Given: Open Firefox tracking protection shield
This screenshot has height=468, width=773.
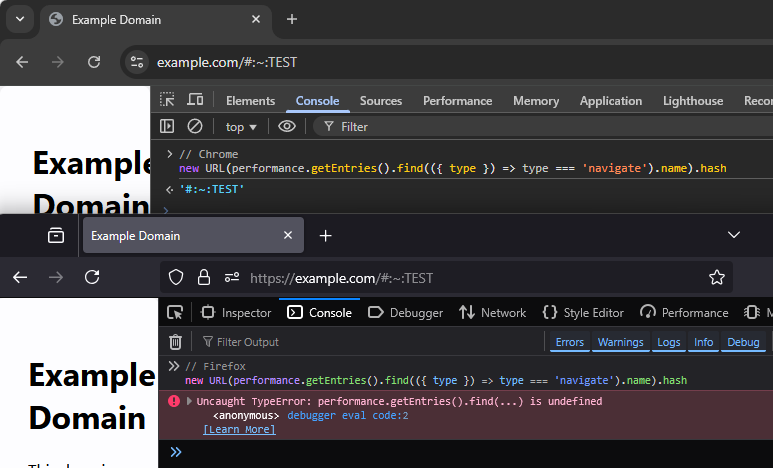Looking at the screenshot, I should click(x=176, y=278).
